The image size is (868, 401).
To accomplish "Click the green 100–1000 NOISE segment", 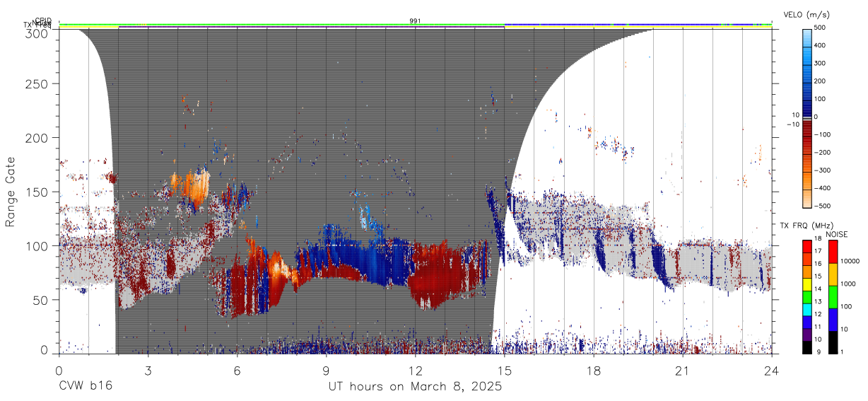I will point(833,297).
